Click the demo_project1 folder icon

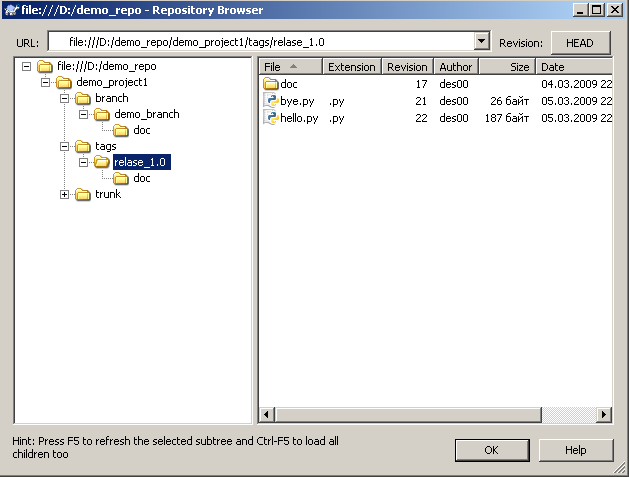coord(64,83)
